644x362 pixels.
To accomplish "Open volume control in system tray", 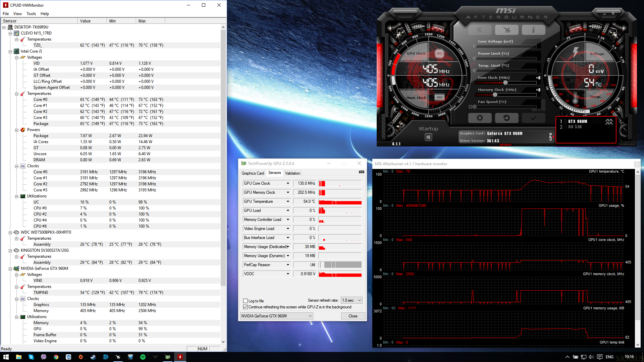I will (591, 357).
